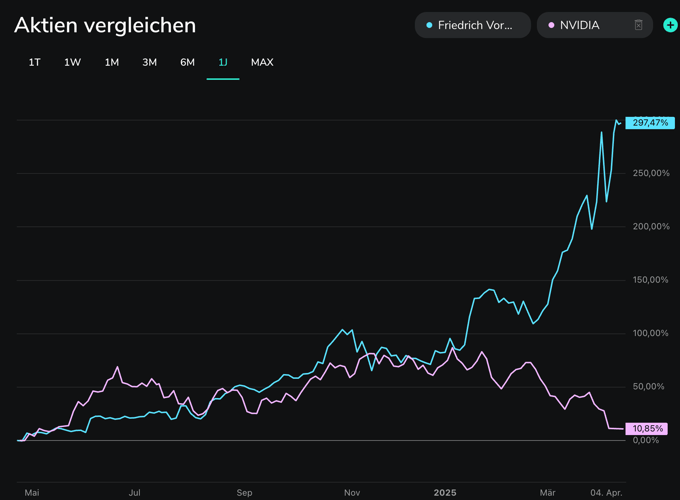Show the 3M chart period
This screenshot has width=680, height=500.
(x=149, y=62)
